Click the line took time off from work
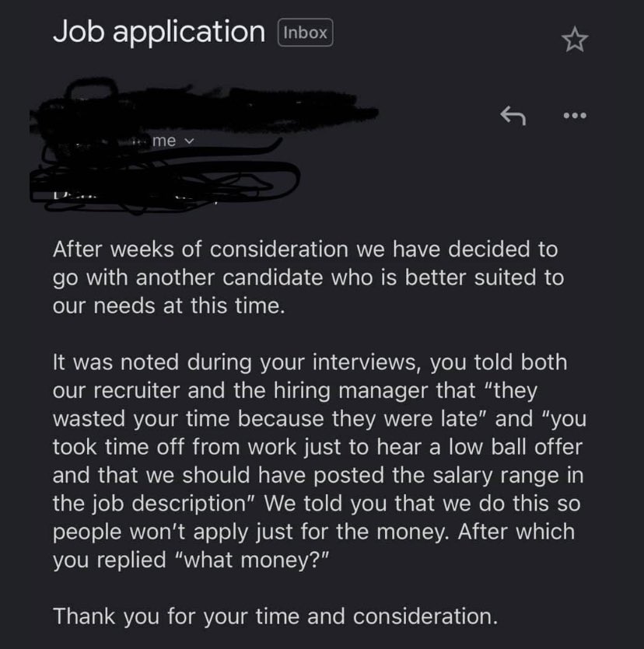This screenshot has width=644, height=649. (317, 447)
